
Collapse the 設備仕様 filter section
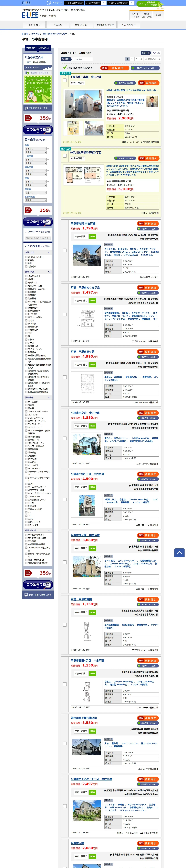point(38,398)
